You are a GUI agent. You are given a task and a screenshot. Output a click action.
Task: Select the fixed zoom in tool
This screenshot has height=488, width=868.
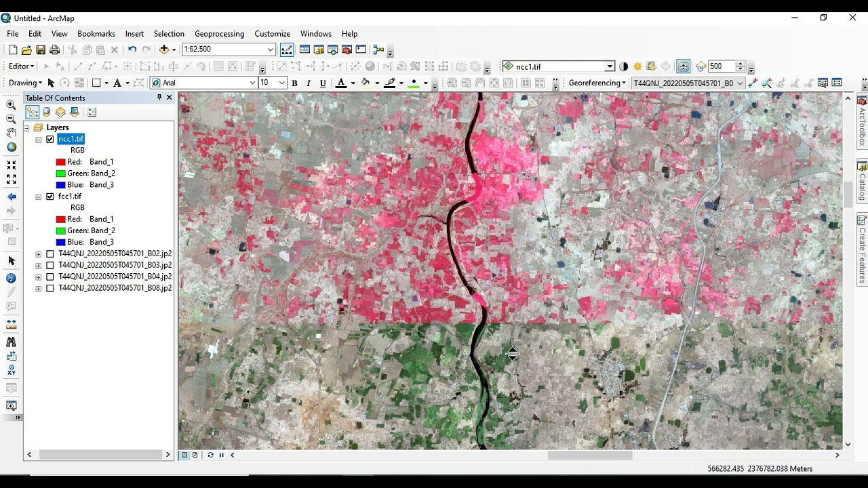[x=11, y=165]
